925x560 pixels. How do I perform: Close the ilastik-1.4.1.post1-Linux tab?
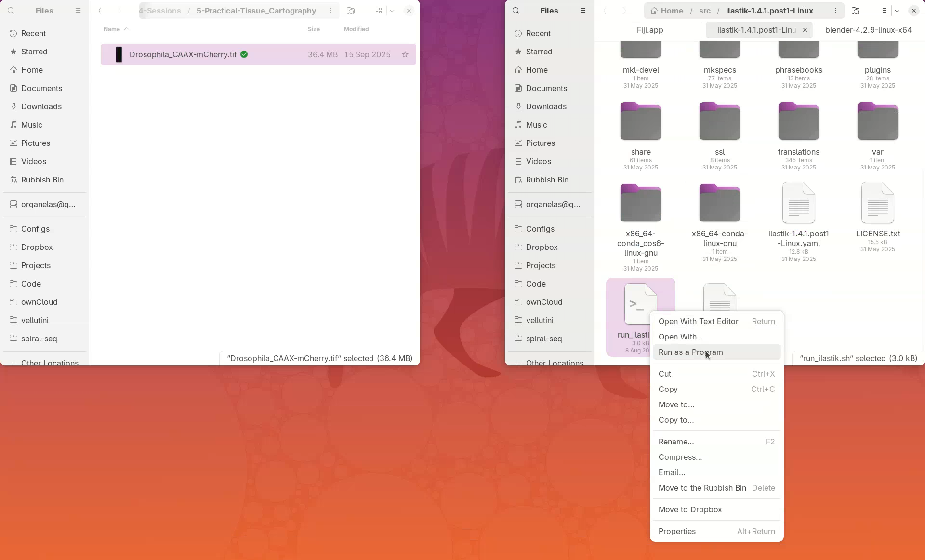(x=805, y=30)
